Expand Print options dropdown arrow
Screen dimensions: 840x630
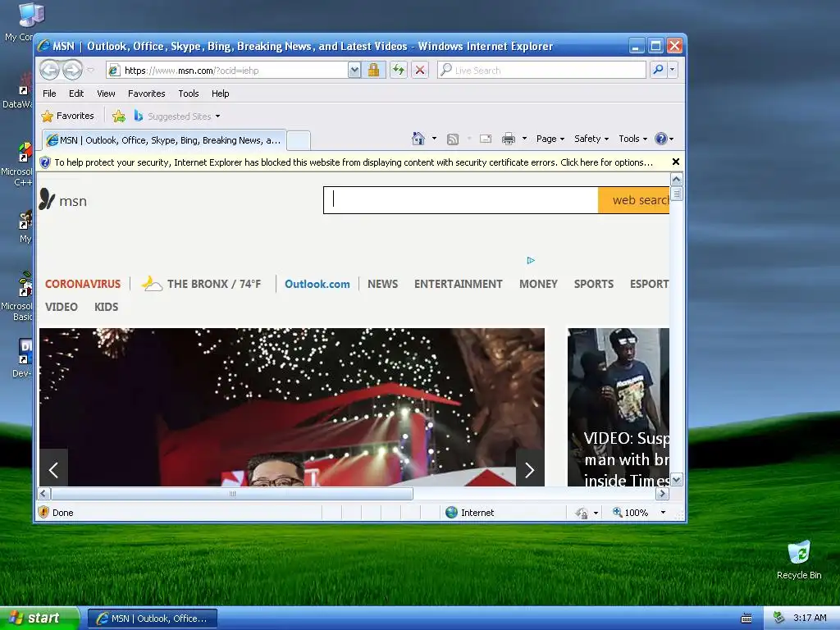pos(524,139)
